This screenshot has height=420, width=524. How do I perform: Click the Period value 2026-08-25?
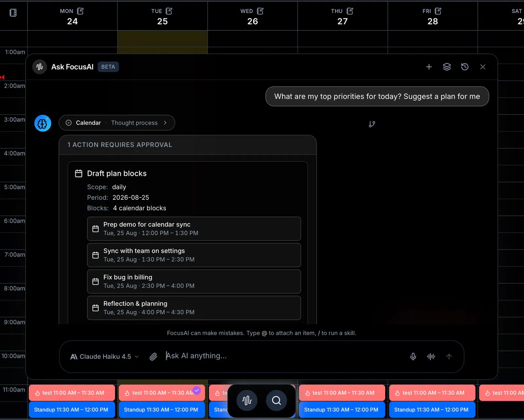(x=131, y=197)
